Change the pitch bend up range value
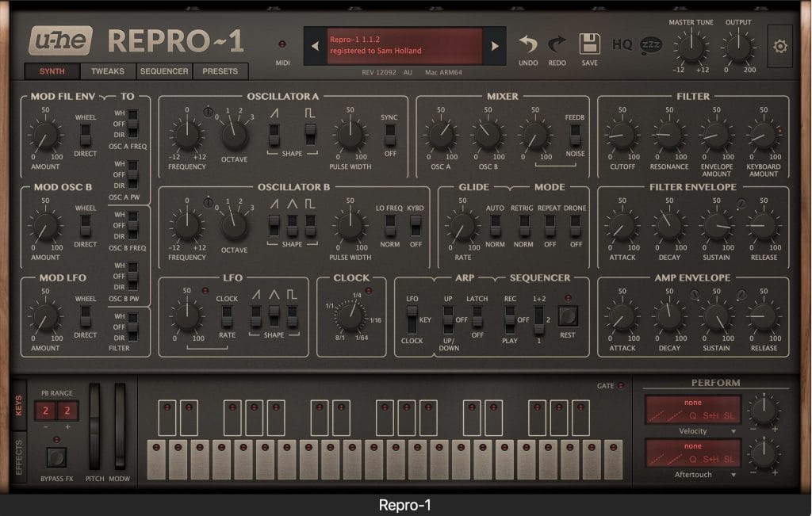This screenshot has height=516, width=812. [x=67, y=411]
